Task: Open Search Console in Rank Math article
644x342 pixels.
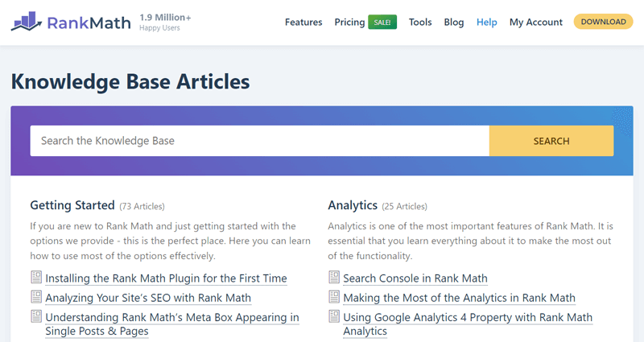Action: coord(415,278)
